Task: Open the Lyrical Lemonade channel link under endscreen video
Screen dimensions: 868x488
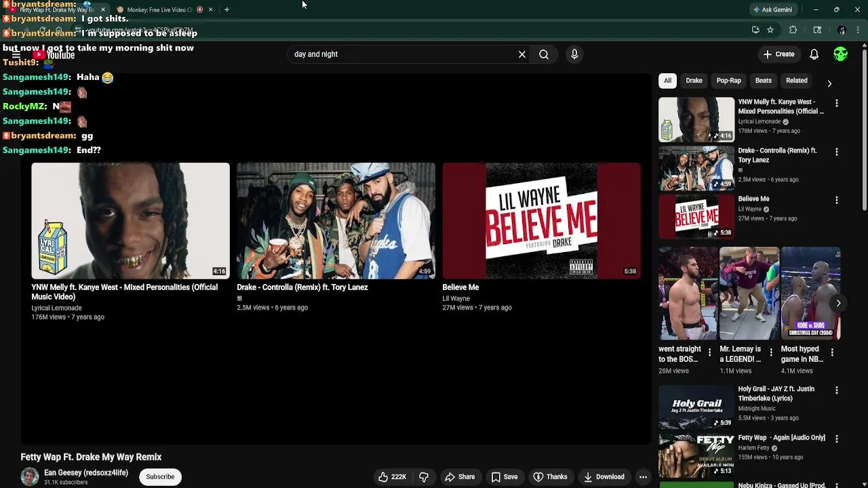Action: (56, 308)
